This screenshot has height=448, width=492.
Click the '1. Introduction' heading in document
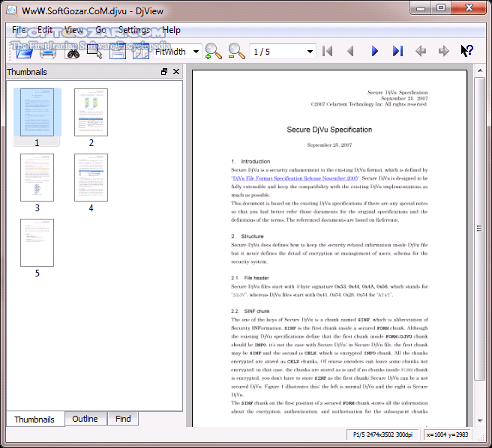point(250,162)
